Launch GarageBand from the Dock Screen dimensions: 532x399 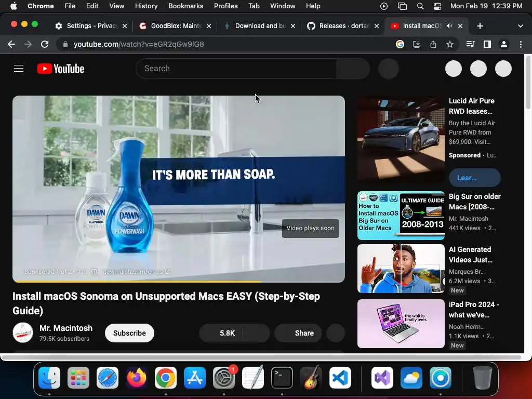(311, 377)
